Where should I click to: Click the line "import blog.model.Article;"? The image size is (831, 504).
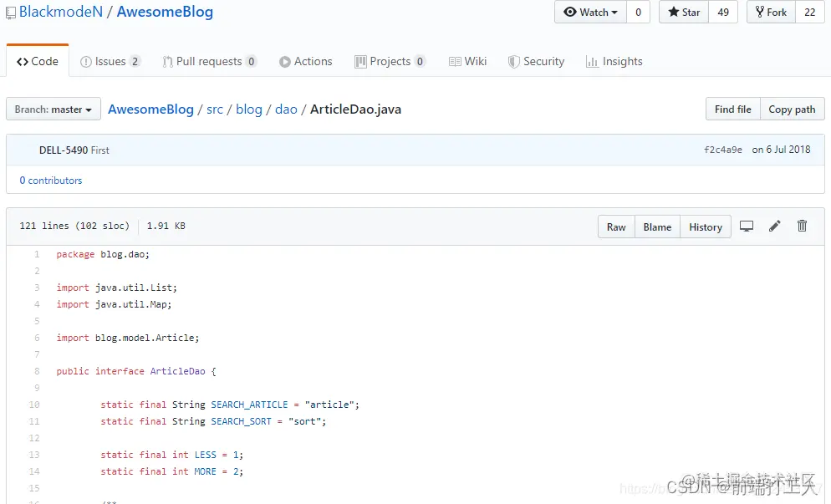(x=128, y=339)
